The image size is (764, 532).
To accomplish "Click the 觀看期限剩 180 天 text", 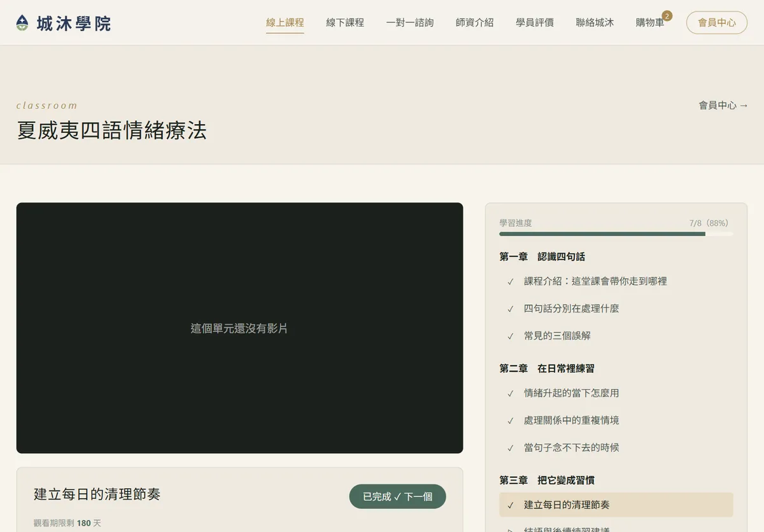I will (x=67, y=523).
